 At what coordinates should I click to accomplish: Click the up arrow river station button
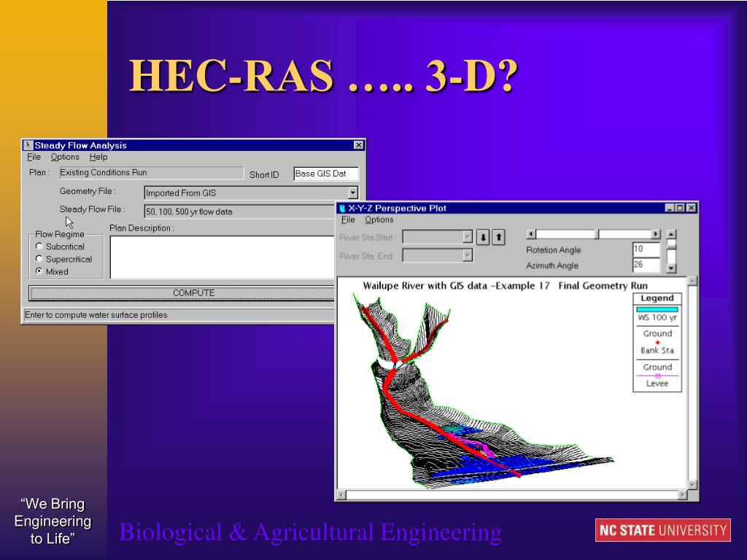(498, 237)
